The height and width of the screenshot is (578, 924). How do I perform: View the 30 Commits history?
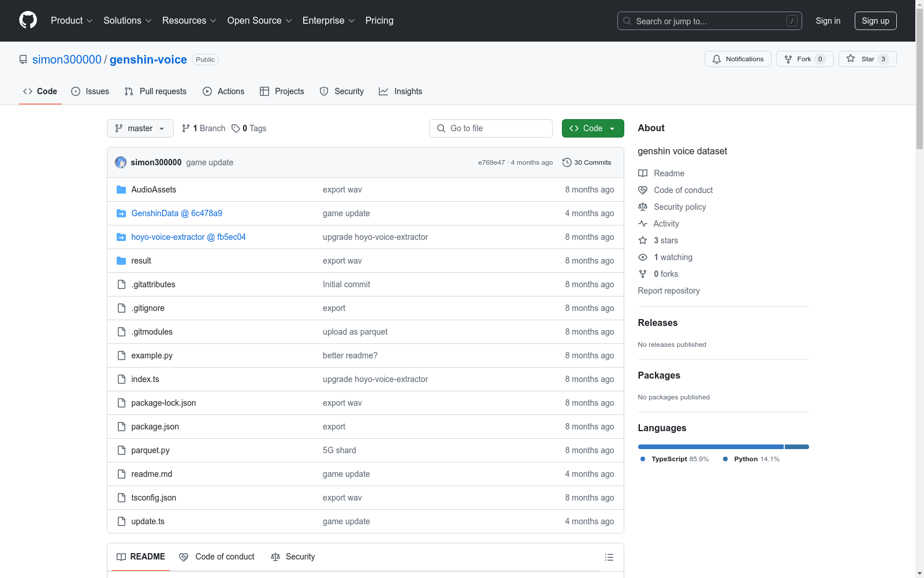pos(587,162)
